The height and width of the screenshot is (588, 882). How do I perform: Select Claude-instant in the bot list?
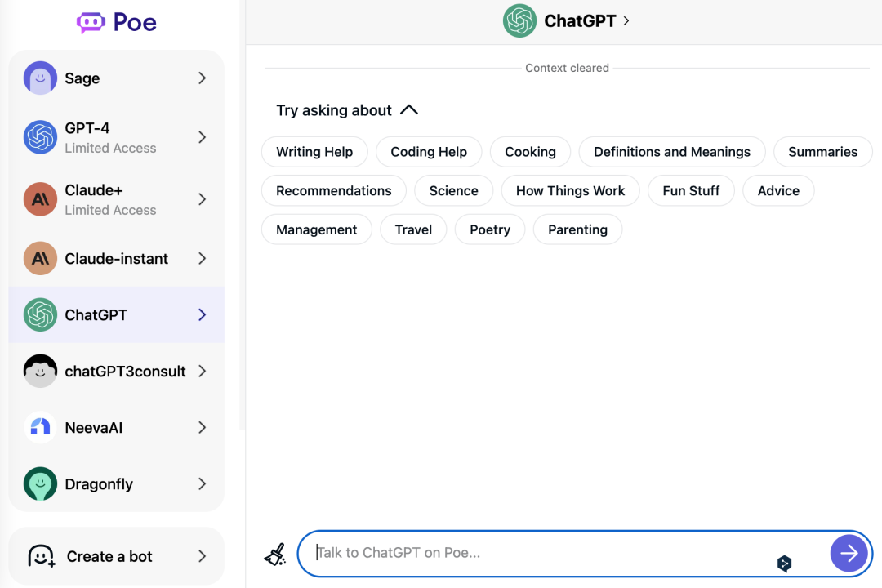tap(117, 258)
